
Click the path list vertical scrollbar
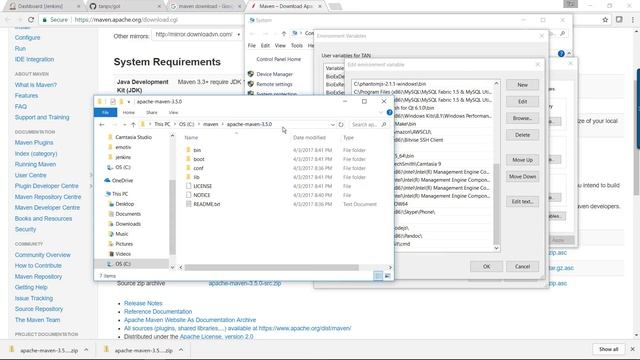pyautogui.click(x=496, y=203)
